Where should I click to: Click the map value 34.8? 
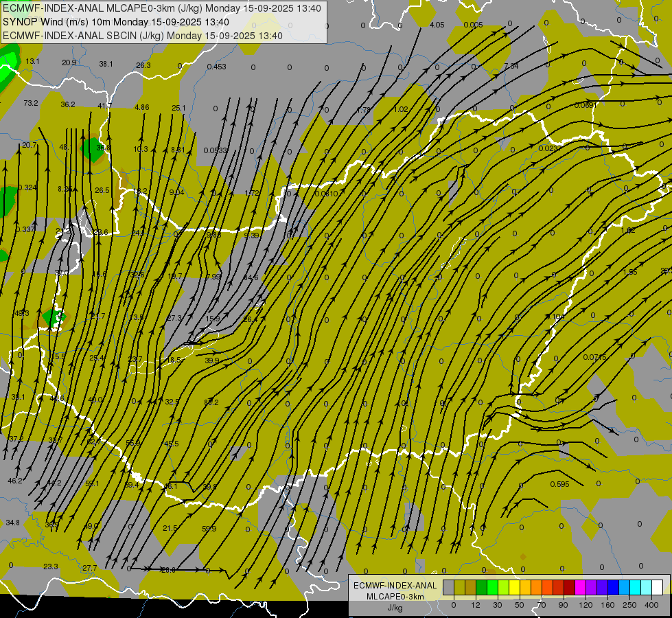point(13,523)
